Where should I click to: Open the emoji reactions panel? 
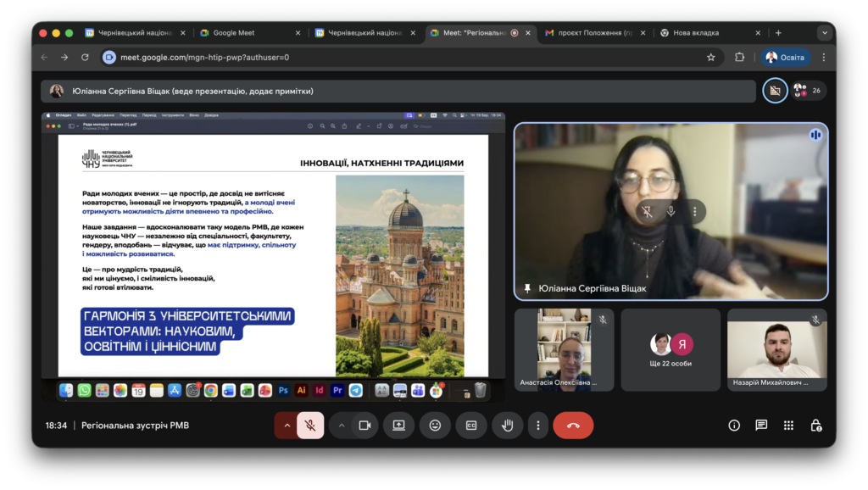[x=435, y=426]
